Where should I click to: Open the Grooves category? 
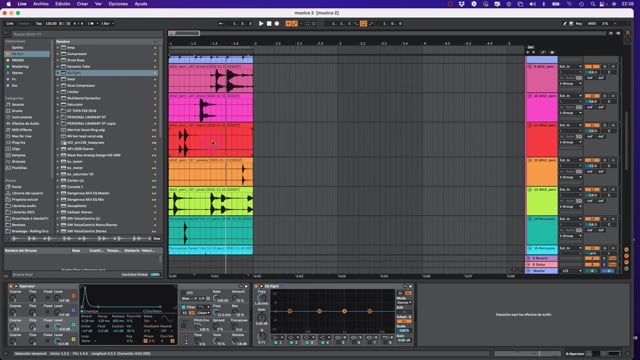19,162
